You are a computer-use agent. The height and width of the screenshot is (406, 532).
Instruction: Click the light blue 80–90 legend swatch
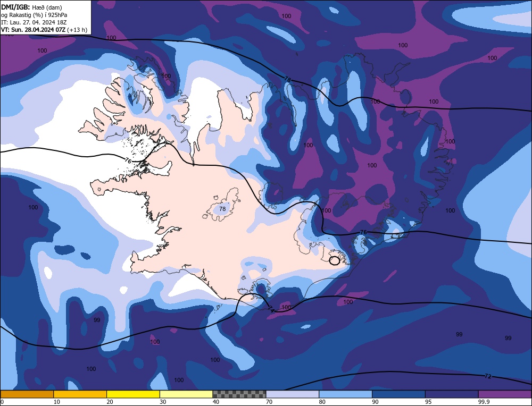(345, 394)
